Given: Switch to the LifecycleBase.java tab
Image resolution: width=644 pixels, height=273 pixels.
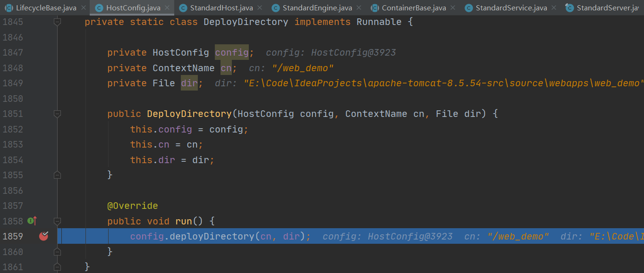Looking at the screenshot, I should [45, 8].
